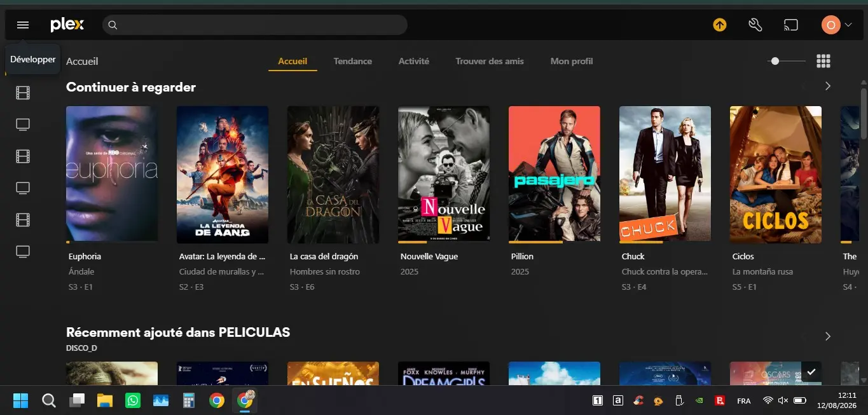Viewport: 868px width, 415px height.
Task: Open the NVIDIA tray icon
Action: pos(699,400)
